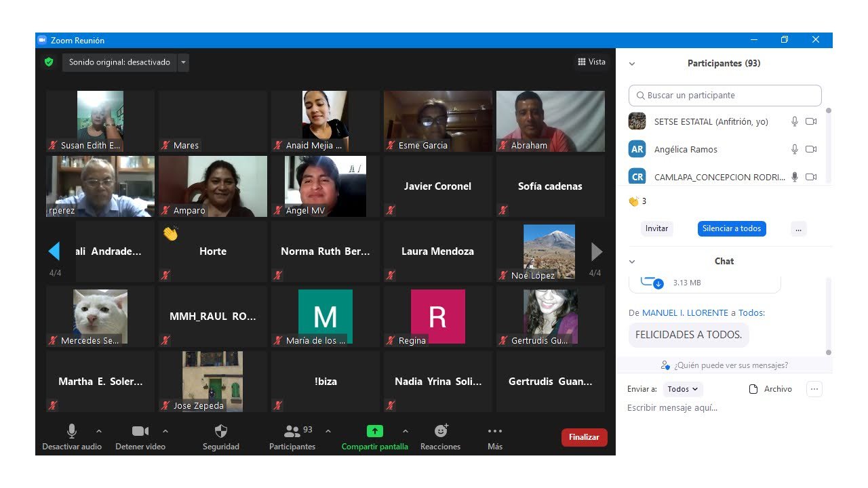Collapse the Participantes panel chevron
868x488 pixels.
(632, 64)
